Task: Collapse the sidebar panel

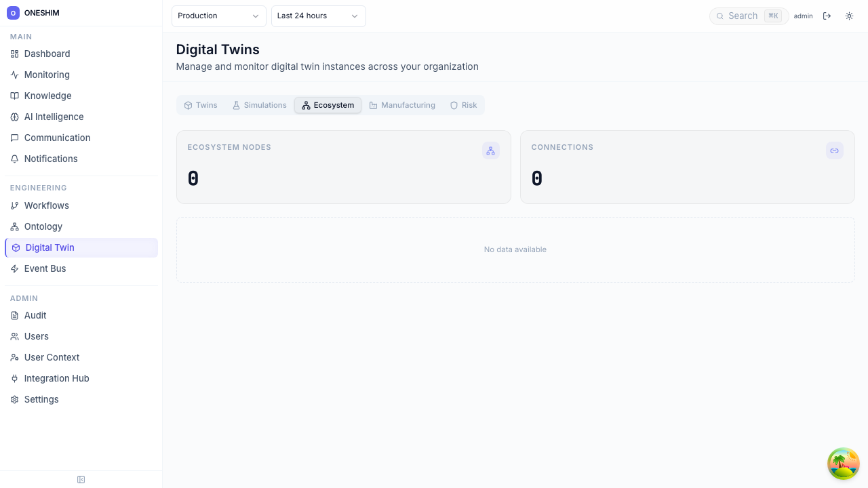Action: 81,480
